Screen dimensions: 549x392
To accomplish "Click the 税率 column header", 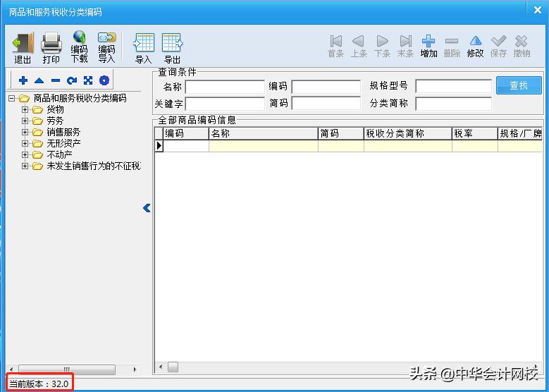I will (475, 133).
